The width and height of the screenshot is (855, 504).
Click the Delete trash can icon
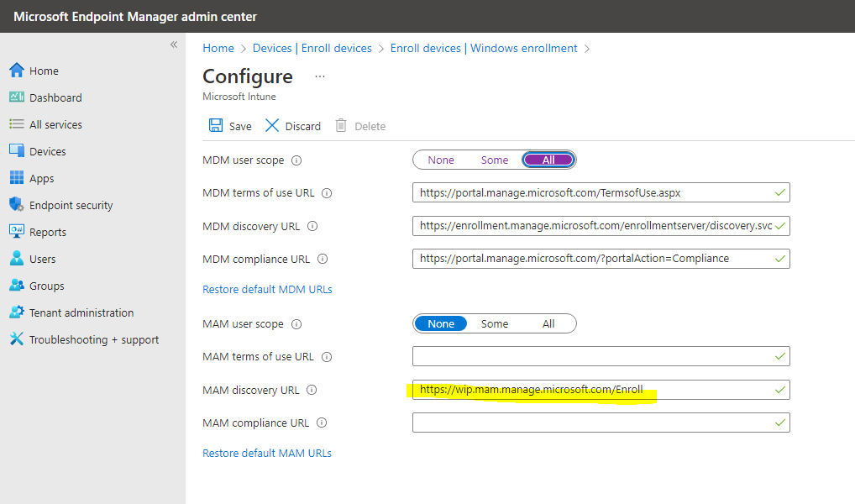[341, 125]
